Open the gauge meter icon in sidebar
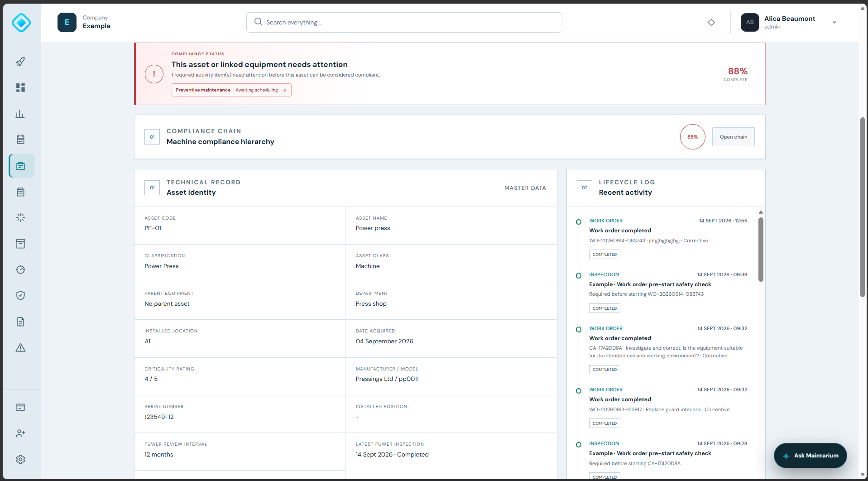The width and height of the screenshot is (868, 481). (x=20, y=269)
